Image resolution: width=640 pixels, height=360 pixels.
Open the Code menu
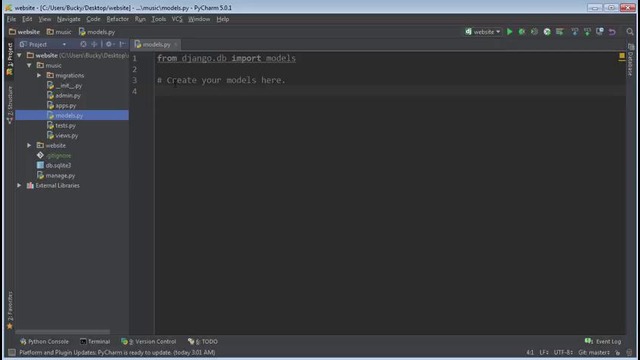coord(93,19)
